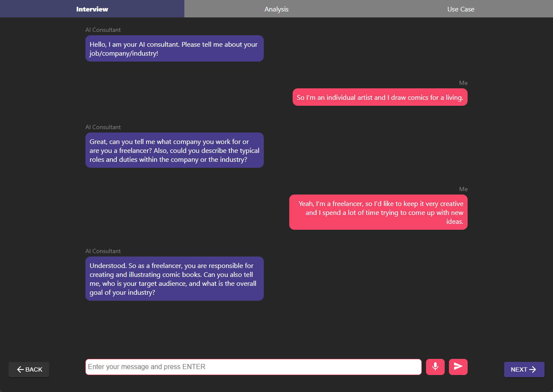
Task: Click the AI message asking about freelancer status
Action: tap(175, 150)
